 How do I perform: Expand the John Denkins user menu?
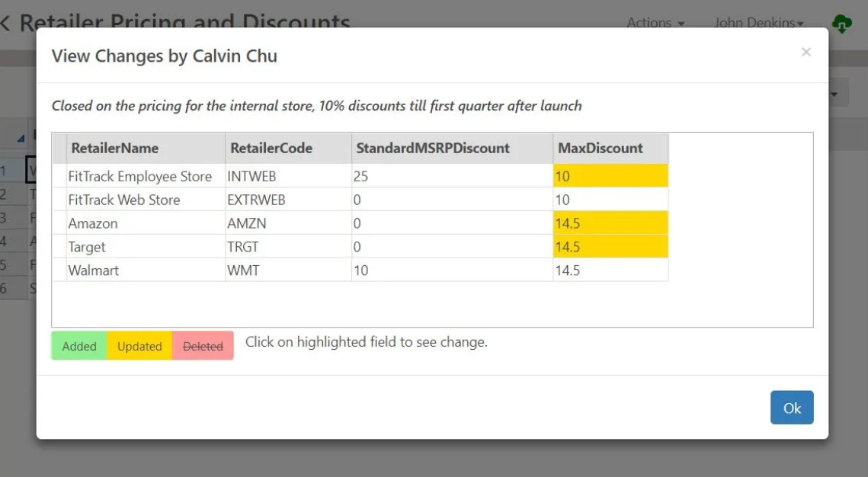[x=759, y=23]
